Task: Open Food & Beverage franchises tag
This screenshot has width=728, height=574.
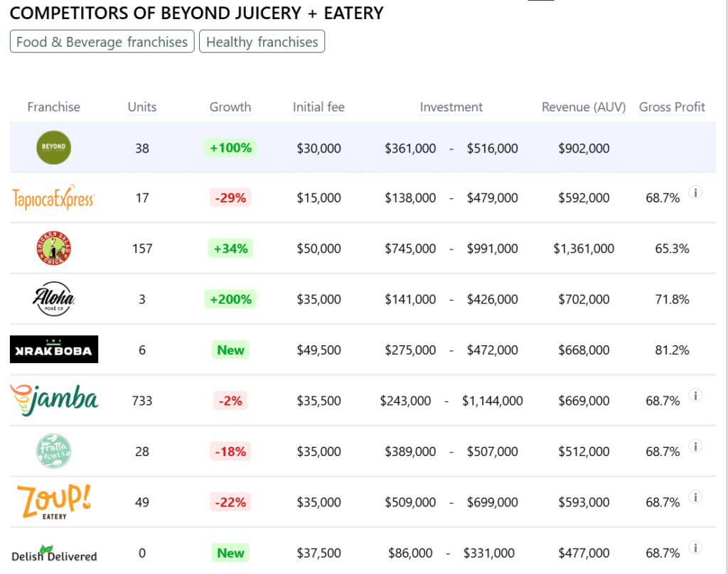Action: 102,42
